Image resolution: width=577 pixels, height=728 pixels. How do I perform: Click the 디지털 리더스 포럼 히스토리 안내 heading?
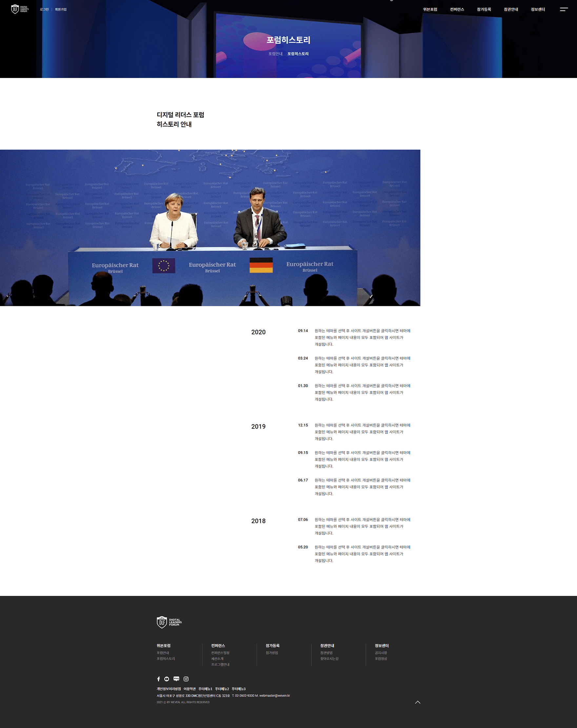point(180,120)
